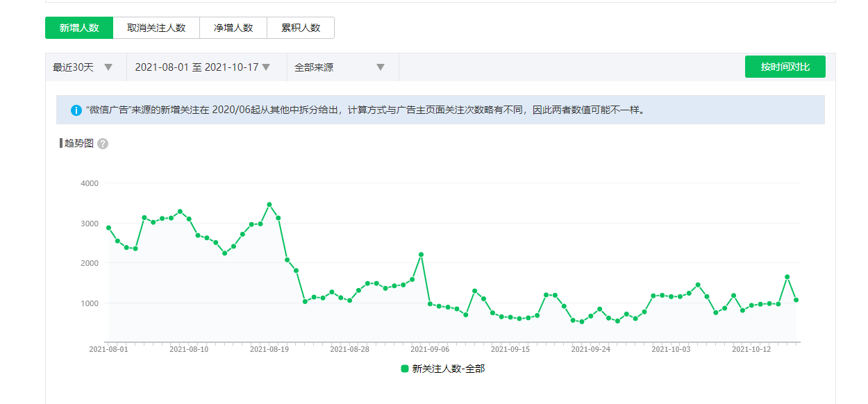Viewport: 868px width, 404px height.
Task: Show the 累积人数 tab
Action: click(x=301, y=28)
